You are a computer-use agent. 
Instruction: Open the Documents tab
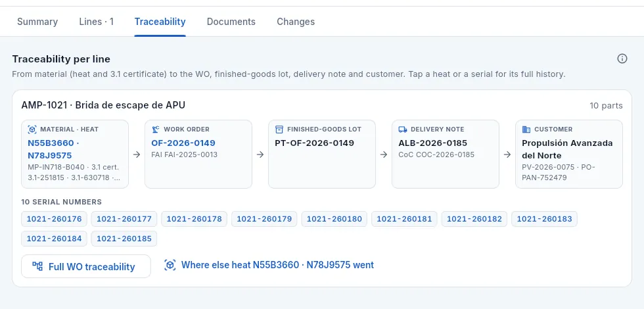pos(231,22)
